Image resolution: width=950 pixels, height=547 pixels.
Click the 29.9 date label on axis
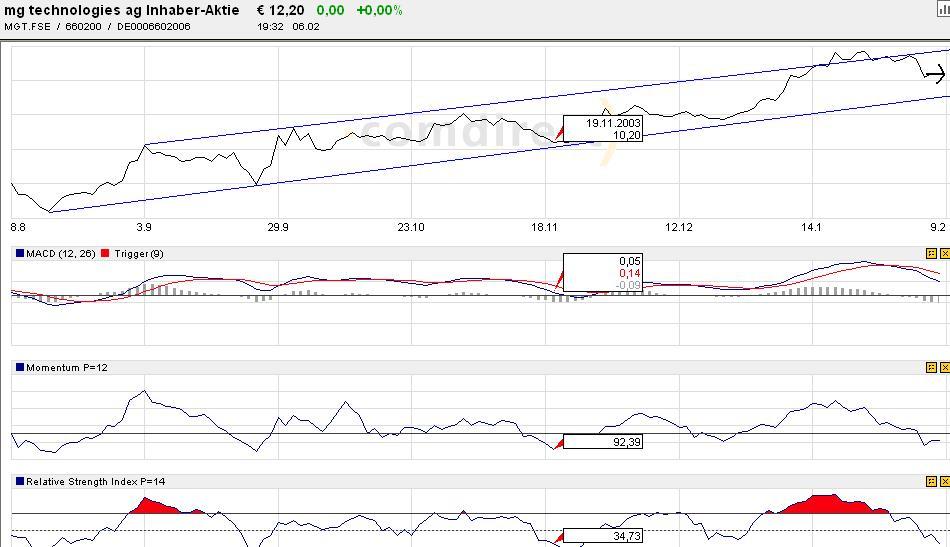click(x=278, y=227)
